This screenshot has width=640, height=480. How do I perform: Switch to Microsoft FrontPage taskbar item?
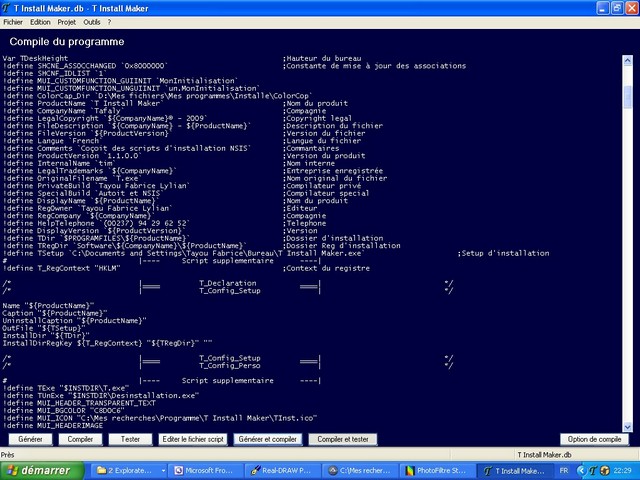207,471
